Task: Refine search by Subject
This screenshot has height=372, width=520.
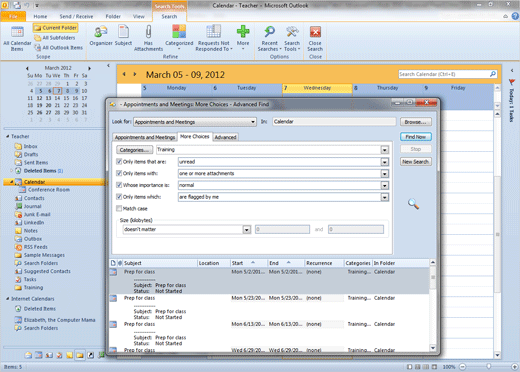Action: click(123, 36)
